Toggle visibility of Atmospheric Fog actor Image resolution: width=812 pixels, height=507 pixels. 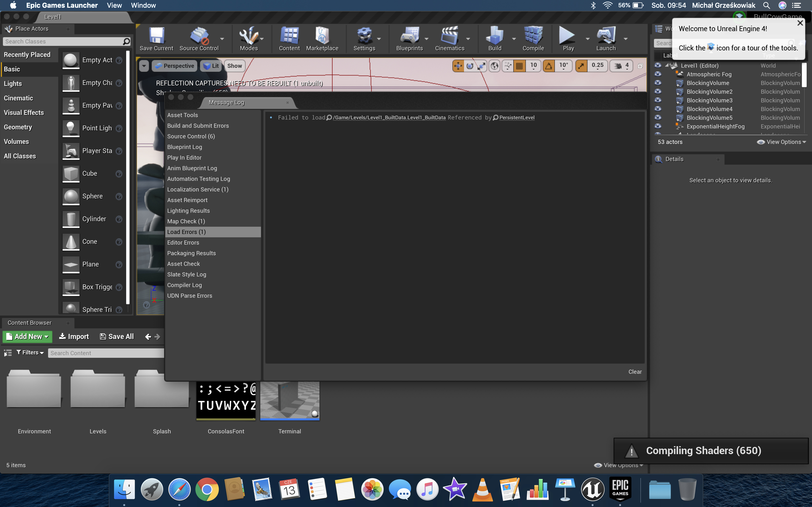click(x=658, y=74)
